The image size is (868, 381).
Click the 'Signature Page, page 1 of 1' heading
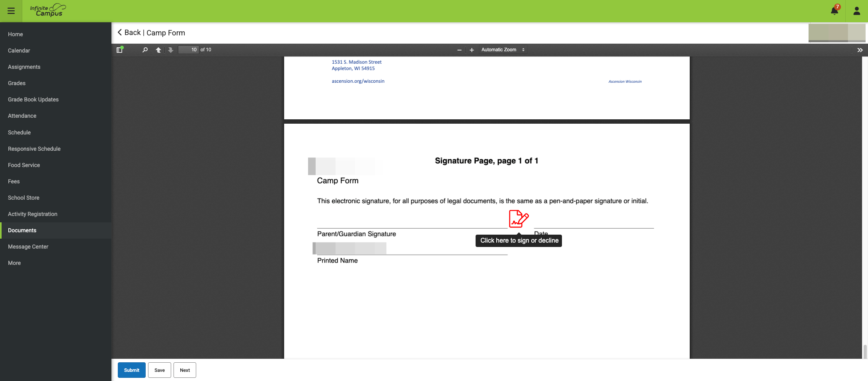point(486,161)
